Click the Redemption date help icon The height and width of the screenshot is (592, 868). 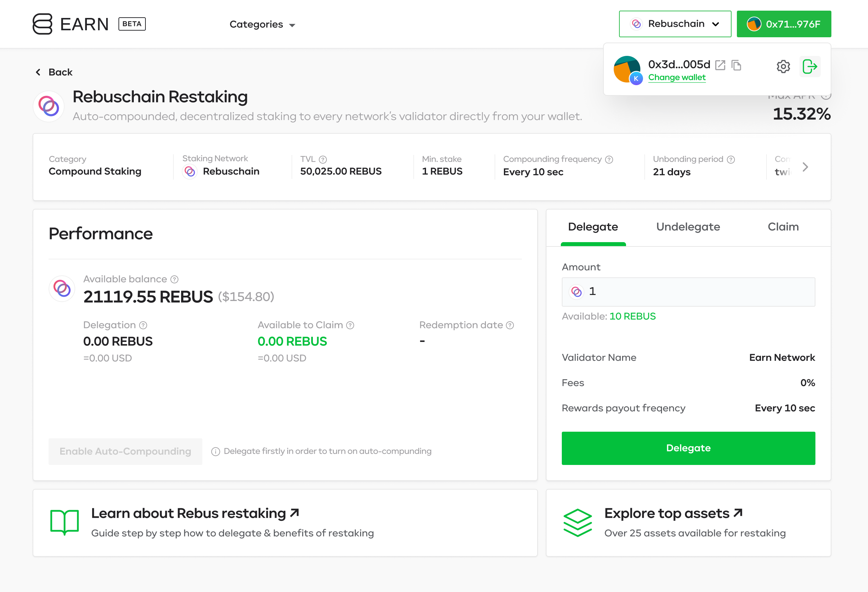click(510, 325)
